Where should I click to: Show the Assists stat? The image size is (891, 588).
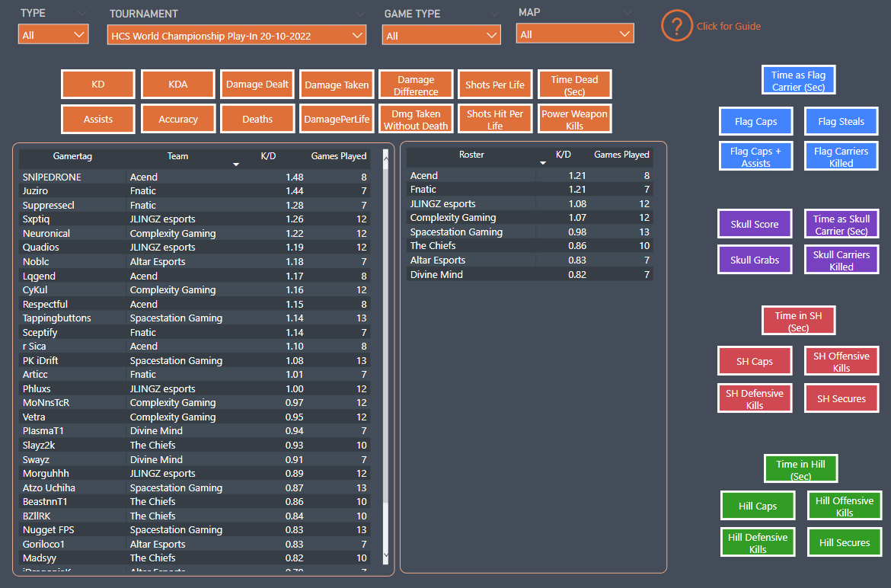97,119
